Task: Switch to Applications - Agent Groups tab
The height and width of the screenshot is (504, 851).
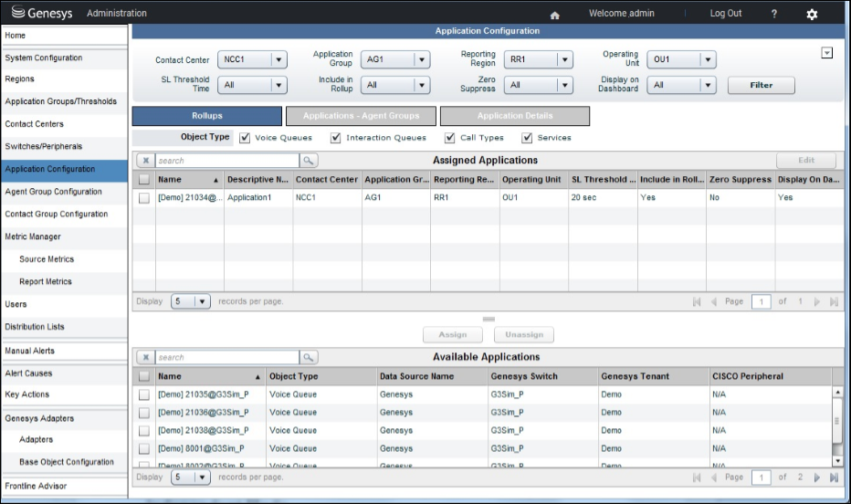Action: click(x=361, y=116)
